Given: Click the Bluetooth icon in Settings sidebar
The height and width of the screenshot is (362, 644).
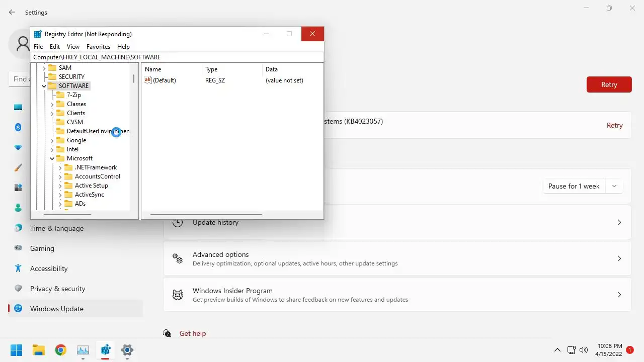Looking at the screenshot, I should (x=18, y=127).
